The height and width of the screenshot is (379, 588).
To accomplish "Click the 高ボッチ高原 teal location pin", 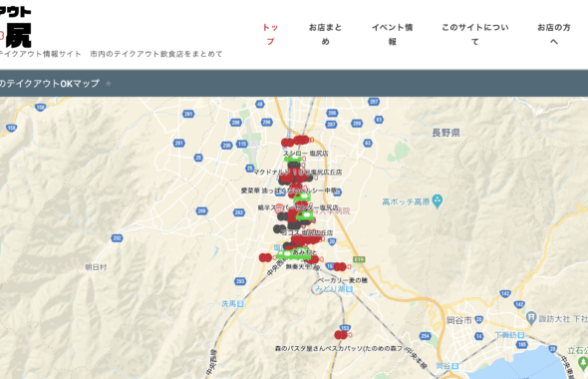I will tap(438, 201).
